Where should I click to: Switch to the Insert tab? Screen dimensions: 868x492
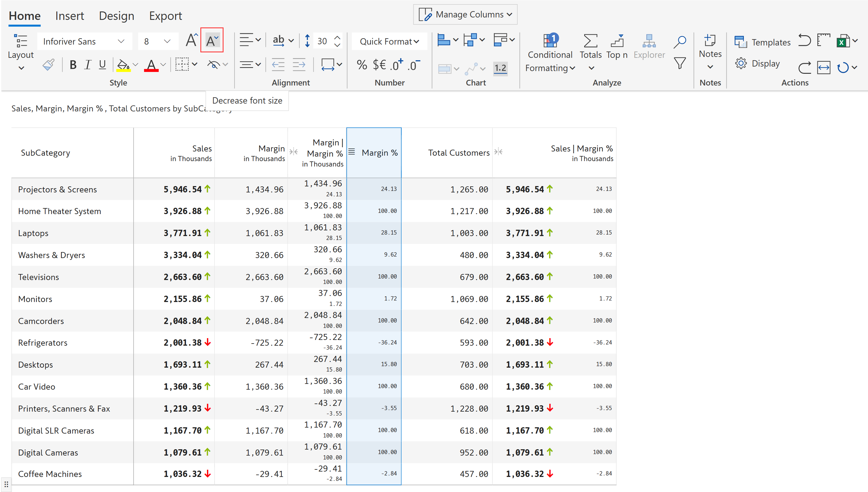[x=70, y=16]
